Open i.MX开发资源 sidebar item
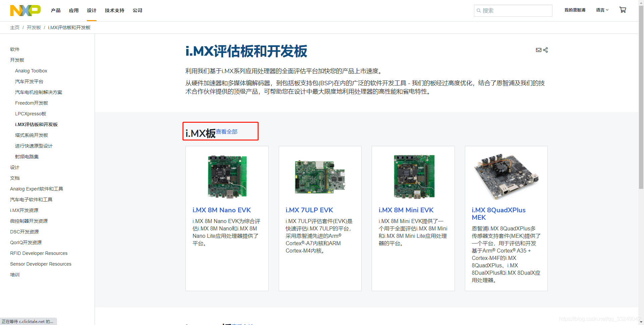 click(x=24, y=210)
